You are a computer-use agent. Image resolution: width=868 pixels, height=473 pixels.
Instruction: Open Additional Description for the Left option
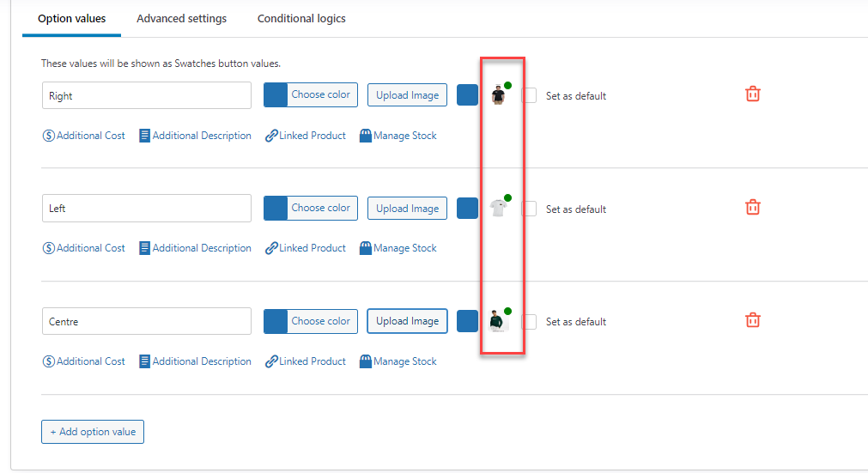coord(195,248)
